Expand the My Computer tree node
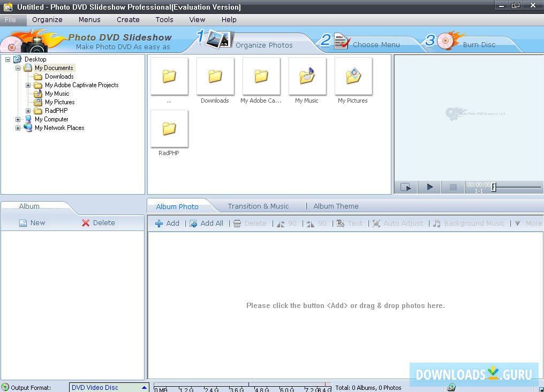Screen dimensions: 544x392 [18, 119]
